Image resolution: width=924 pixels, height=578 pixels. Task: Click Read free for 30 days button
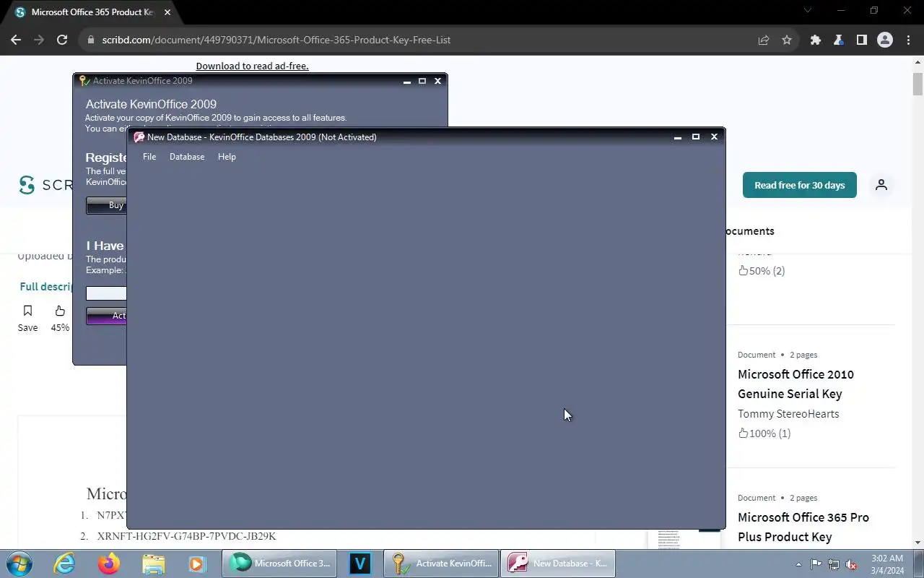coord(799,185)
